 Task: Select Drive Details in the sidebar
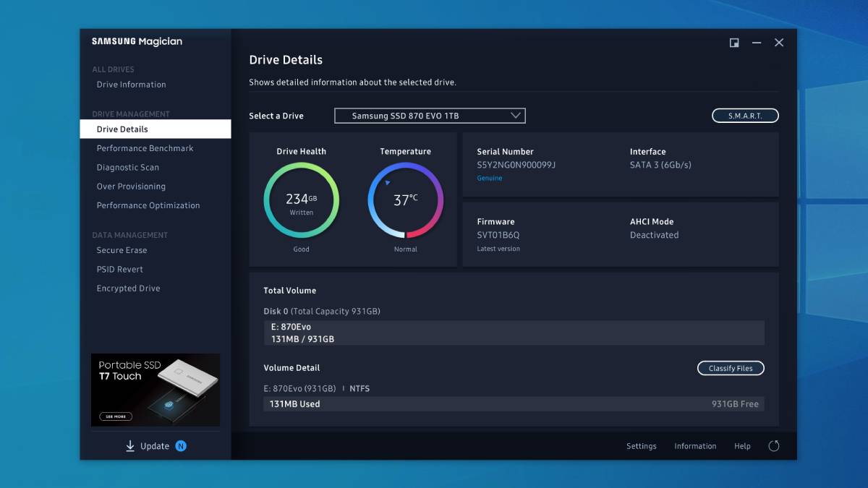point(156,129)
